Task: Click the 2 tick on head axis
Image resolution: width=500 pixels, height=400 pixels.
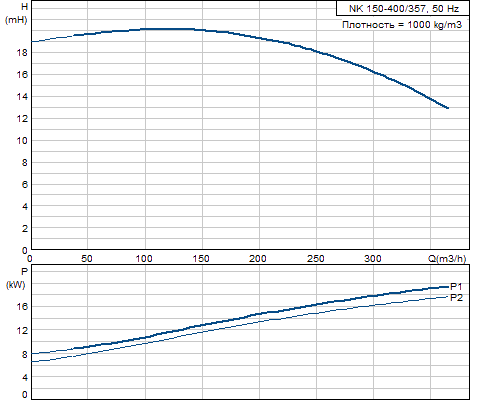Action: coord(25,229)
